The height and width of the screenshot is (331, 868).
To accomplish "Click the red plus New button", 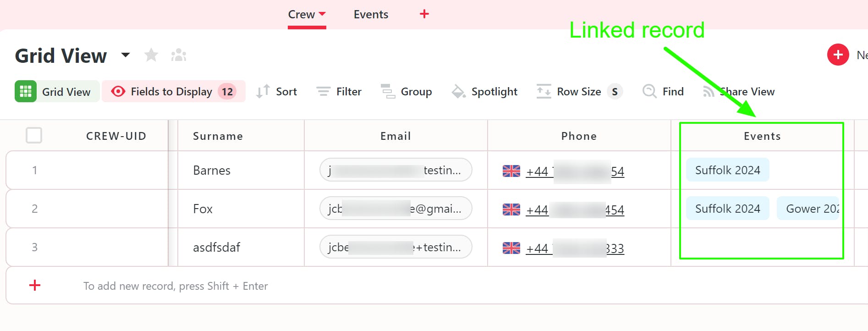I will click(x=838, y=55).
